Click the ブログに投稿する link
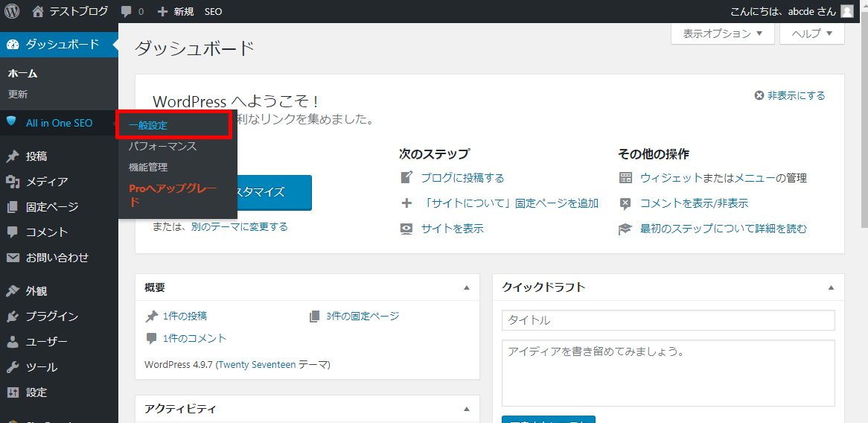This screenshot has width=868, height=423. tap(462, 178)
